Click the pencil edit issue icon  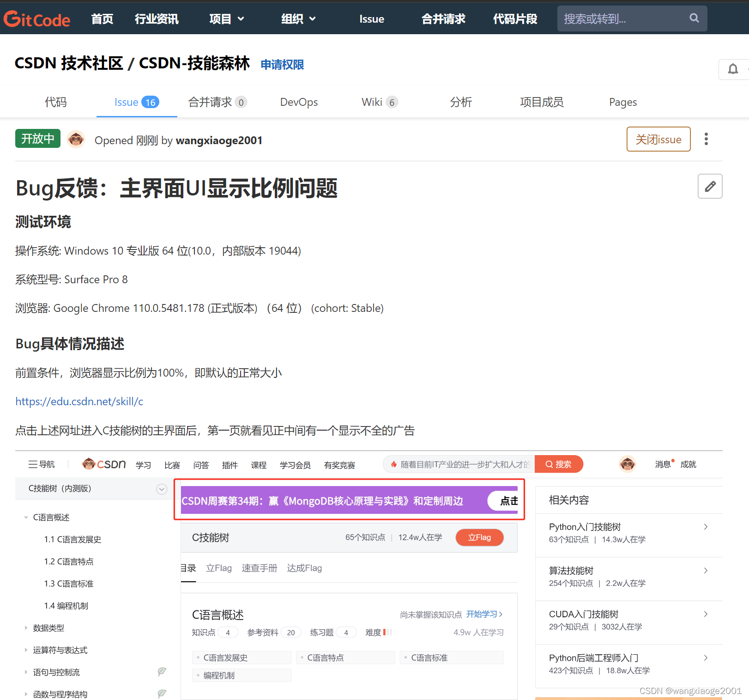pos(710,186)
